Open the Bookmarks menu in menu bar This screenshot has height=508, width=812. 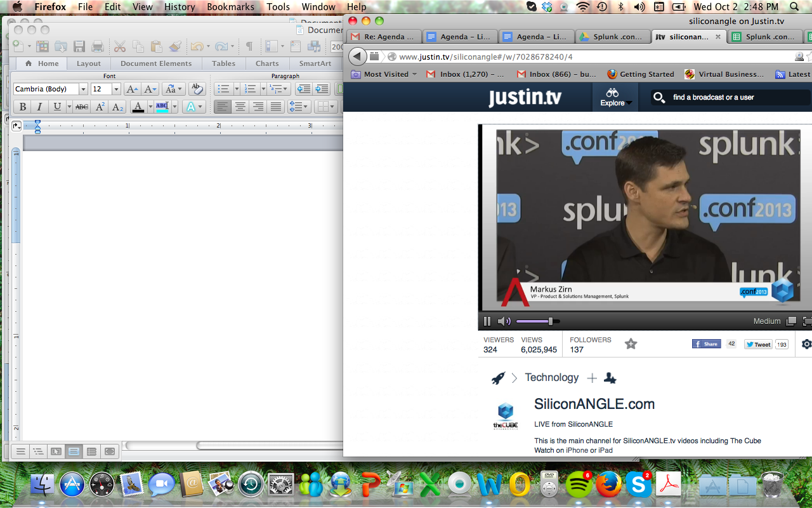click(x=230, y=7)
